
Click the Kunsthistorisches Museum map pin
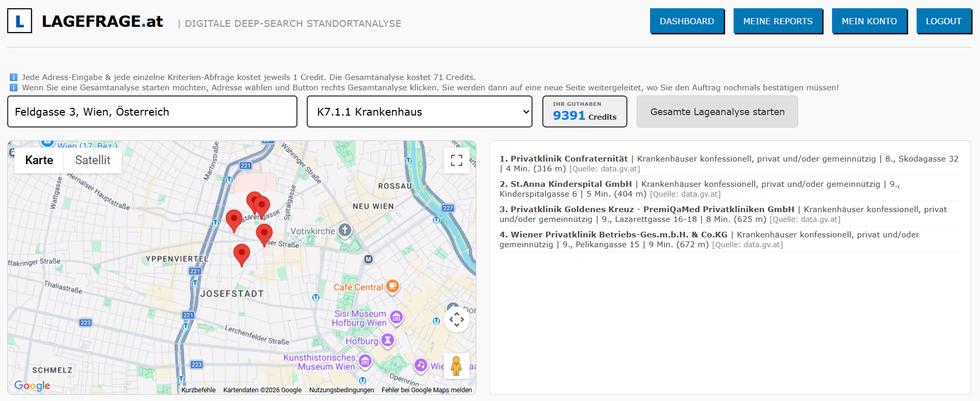click(x=365, y=361)
